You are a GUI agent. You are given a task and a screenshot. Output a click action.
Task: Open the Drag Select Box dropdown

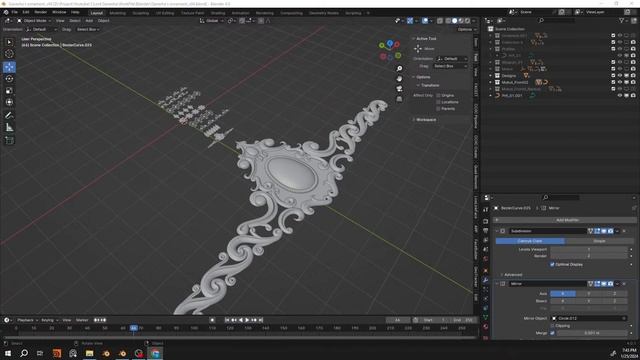click(x=87, y=29)
